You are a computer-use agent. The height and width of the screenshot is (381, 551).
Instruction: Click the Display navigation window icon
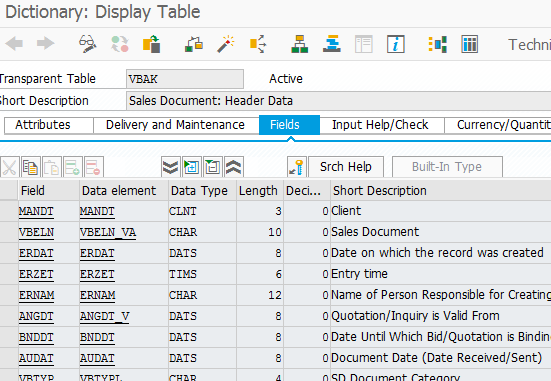point(364,44)
